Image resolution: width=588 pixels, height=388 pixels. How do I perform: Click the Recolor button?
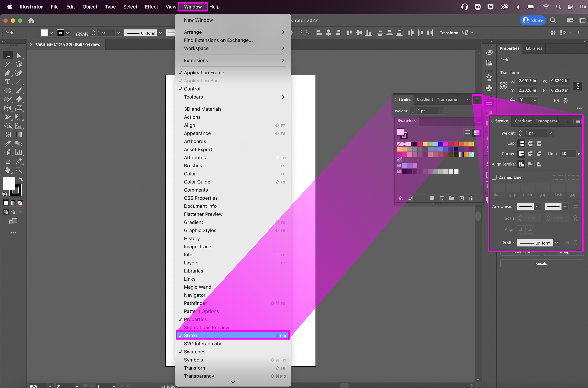coord(542,263)
